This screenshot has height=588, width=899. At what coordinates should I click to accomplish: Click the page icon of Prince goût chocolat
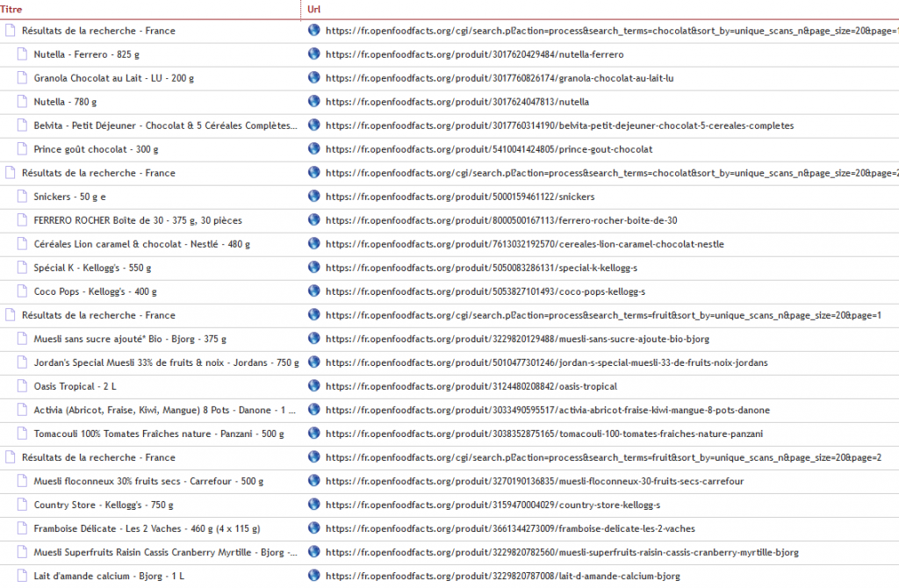(x=22, y=149)
